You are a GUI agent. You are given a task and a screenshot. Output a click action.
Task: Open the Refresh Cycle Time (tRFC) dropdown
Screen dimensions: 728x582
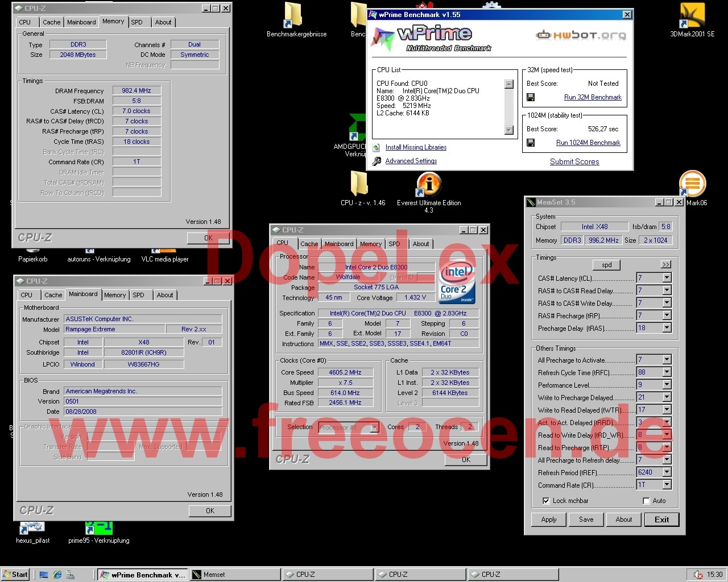[667, 372]
